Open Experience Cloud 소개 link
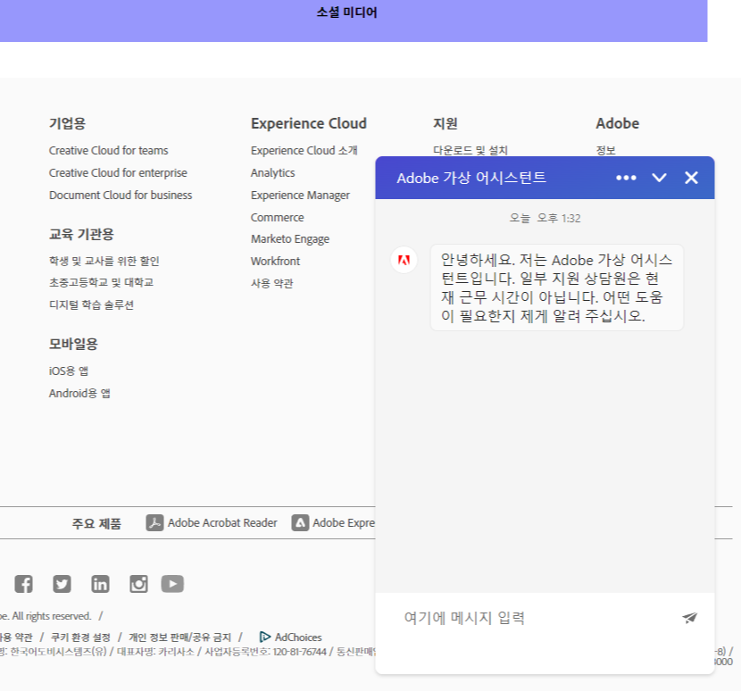Image resolution: width=741 pixels, height=700 pixels. point(304,150)
